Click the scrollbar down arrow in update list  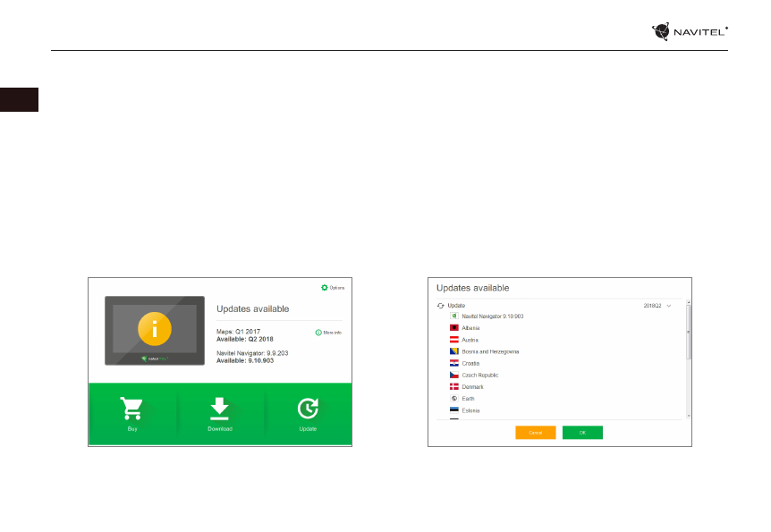click(688, 415)
